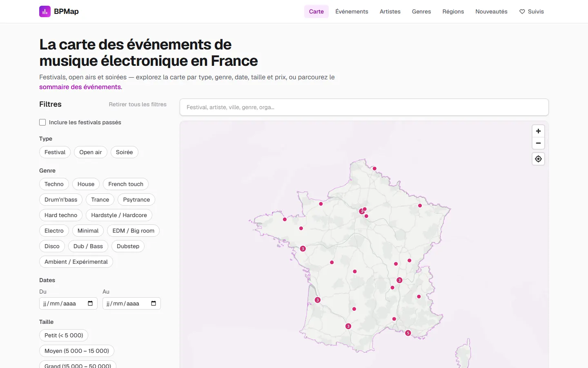Toggle the Festival type filter
The height and width of the screenshot is (368, 588).
tap(55, 152)
